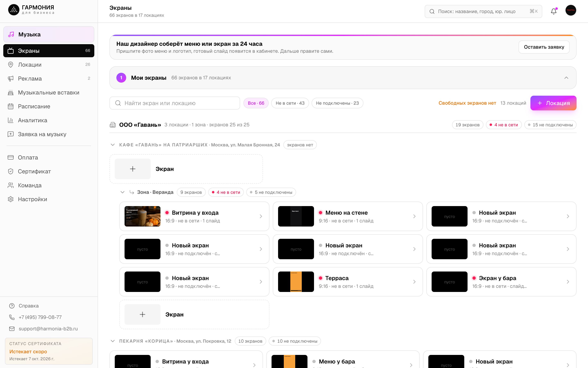The width and height of the screenshot is (588, 368).
Task: Open notifications bell icon
Action: tap(553, 11)
